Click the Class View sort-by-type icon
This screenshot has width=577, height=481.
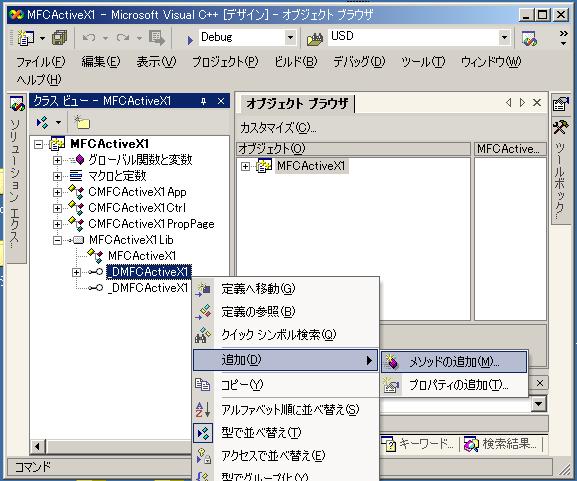tap(42, 122)
